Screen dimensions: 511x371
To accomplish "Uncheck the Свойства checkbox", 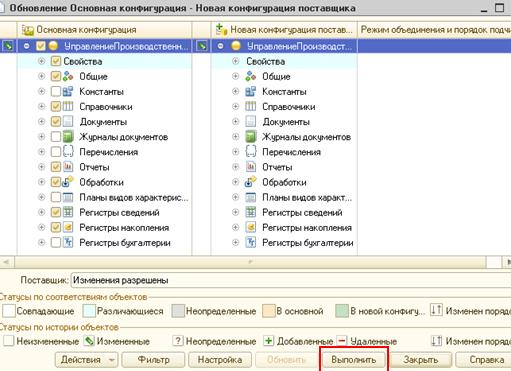I will (56, 61).
